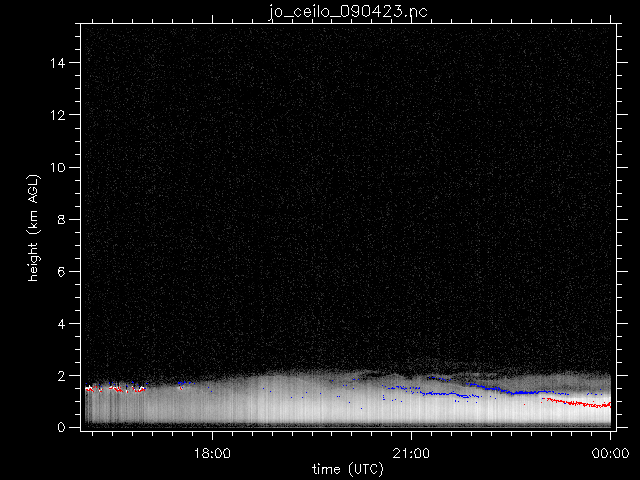Click the 12 km height tick label
This screenshot has height=480, width=640.
click(61, 114)
